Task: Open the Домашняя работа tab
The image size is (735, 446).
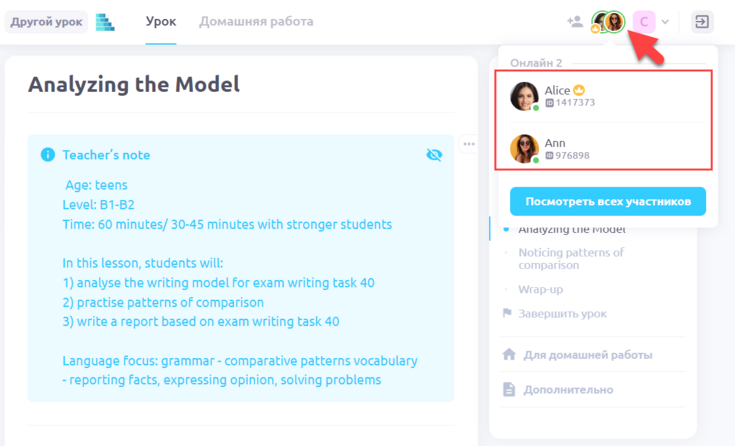Action: click(256, 22)
